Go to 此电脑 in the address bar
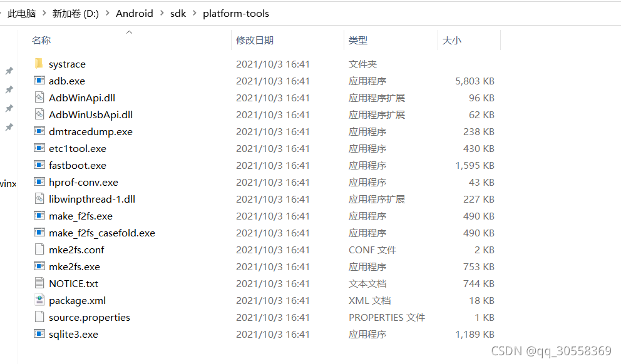Screen dimensions: 621x364 tap(22, 14)
